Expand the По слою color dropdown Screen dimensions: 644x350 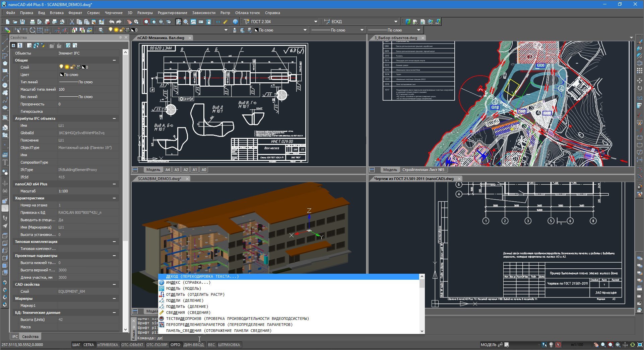[304, 30]
